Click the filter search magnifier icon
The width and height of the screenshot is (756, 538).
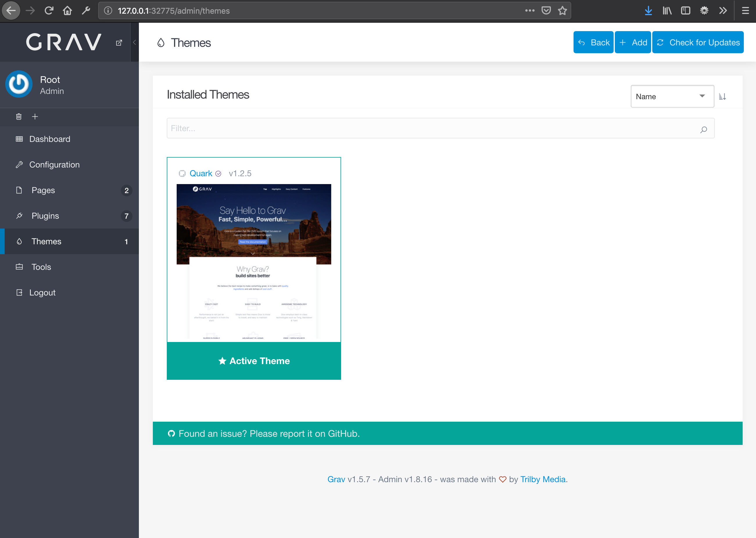704,129
